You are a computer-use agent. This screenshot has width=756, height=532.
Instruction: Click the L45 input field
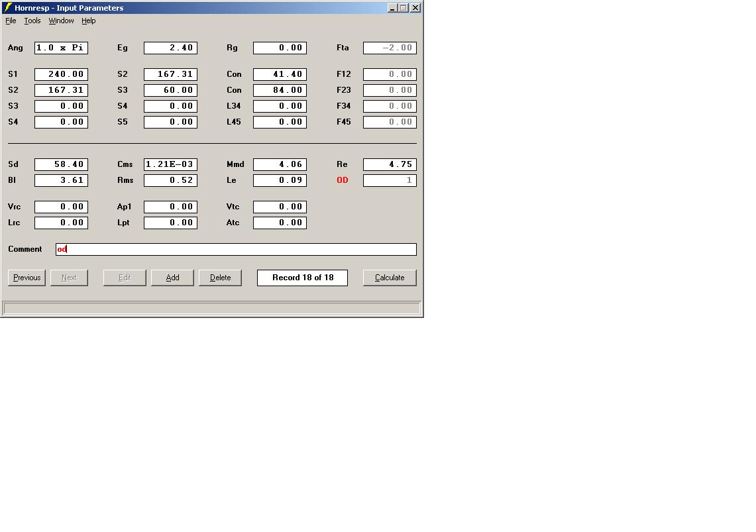280,122
